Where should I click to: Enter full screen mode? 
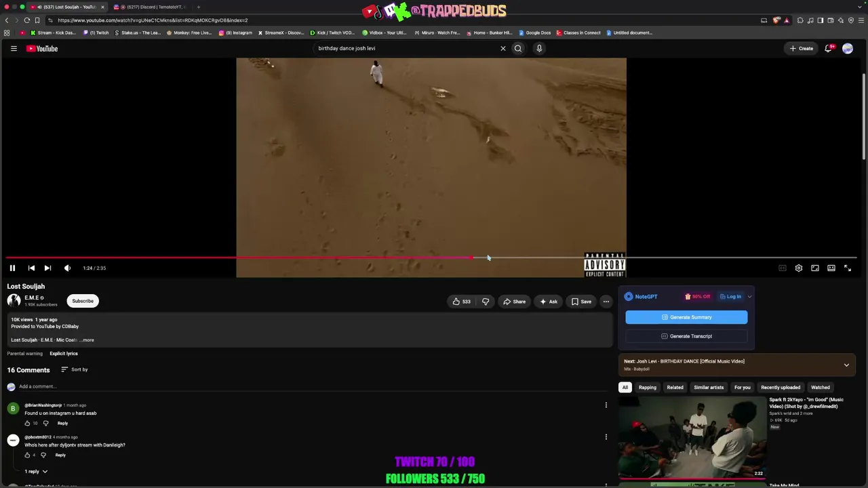pyautogui.click(x=848, y=268)
